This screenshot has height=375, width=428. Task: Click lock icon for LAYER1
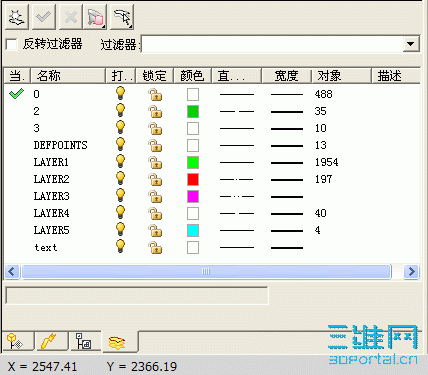pyautogui.click(x=155, y=162)
